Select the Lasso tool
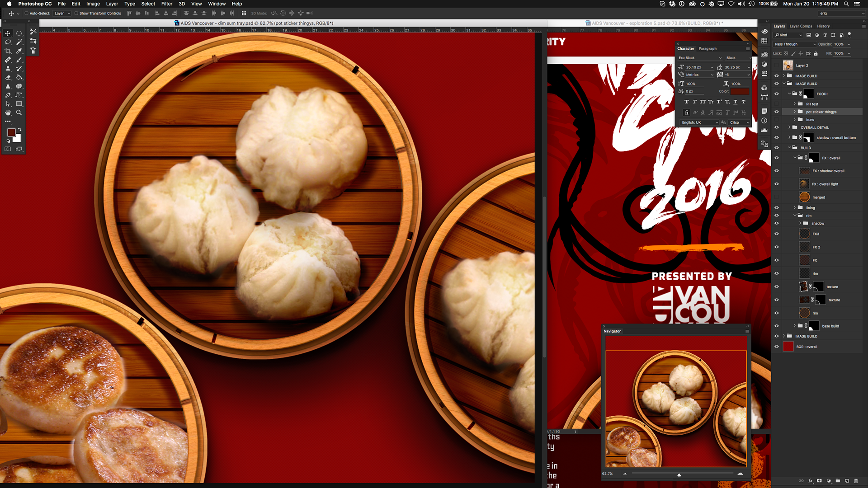Image resolution: width=868 pixels, height=488 pixels. (8, 42)
